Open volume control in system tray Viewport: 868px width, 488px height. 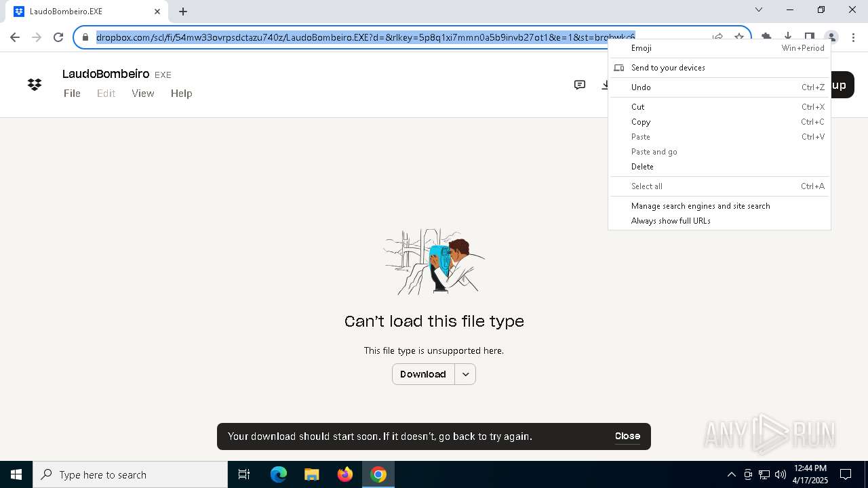coord(781,474)
